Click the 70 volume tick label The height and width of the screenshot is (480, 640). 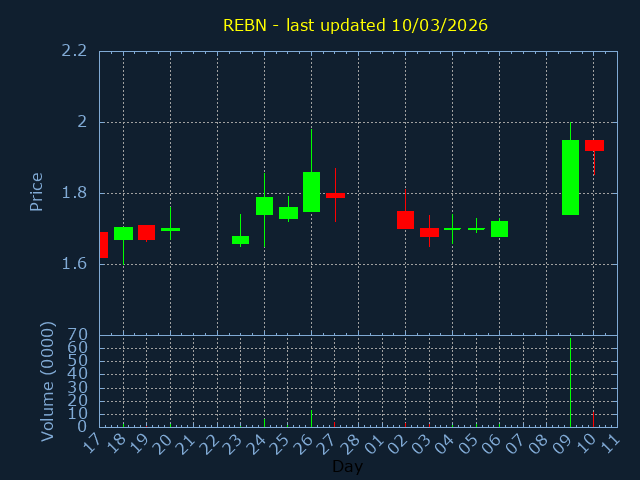(77, 335)
